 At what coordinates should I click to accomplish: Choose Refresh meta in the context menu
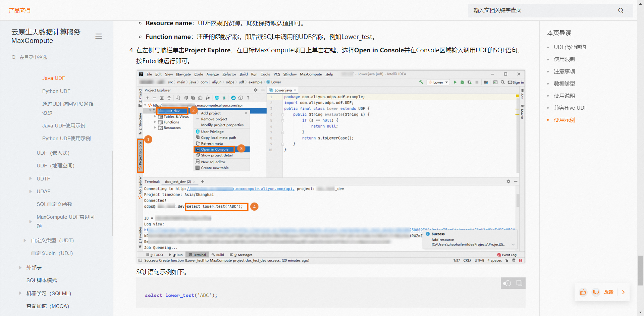(212, 144)
